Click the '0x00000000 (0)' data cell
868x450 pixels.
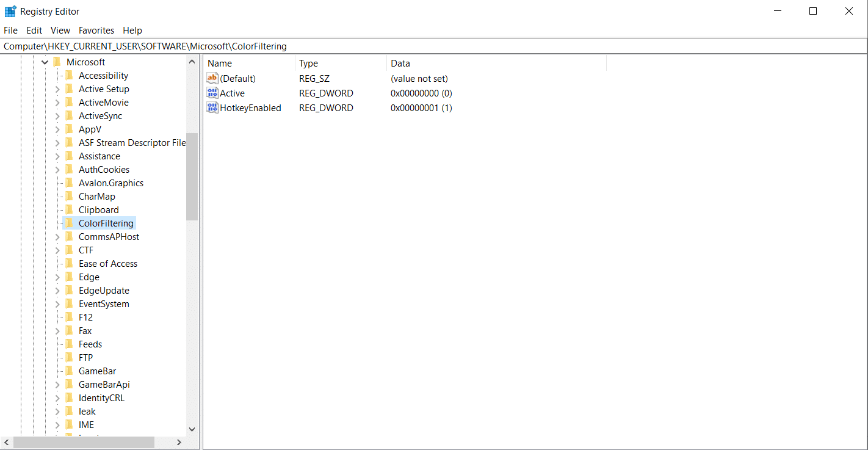(421, 93)
